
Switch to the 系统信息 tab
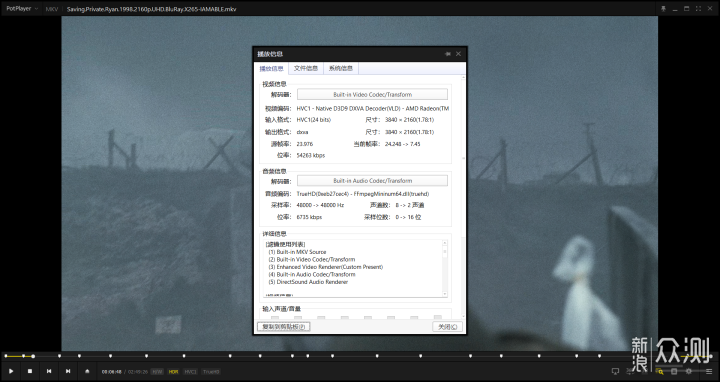(x=341, y=68)
